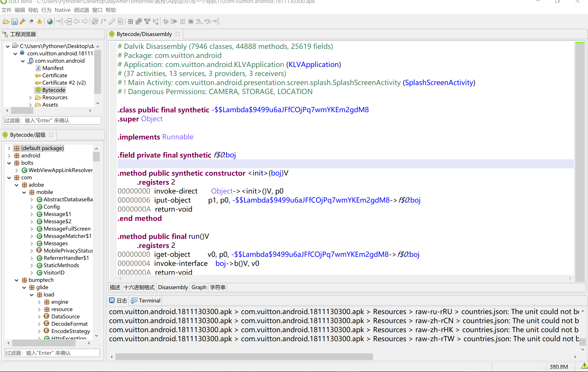Click the project browser filter input

pyautogui.click(x=52, y=121)
